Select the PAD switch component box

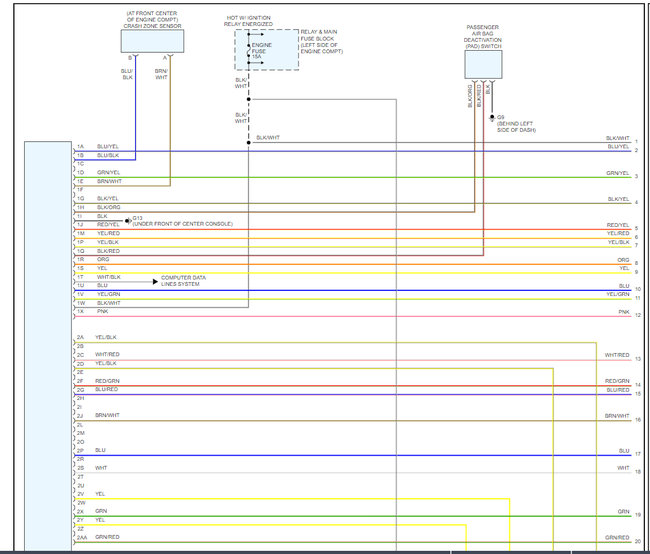483,64
